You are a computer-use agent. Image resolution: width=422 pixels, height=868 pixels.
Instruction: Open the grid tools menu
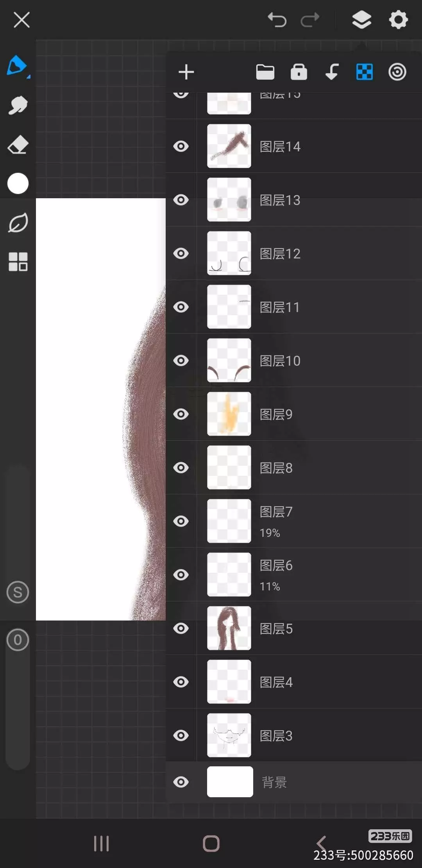(18, 262)
